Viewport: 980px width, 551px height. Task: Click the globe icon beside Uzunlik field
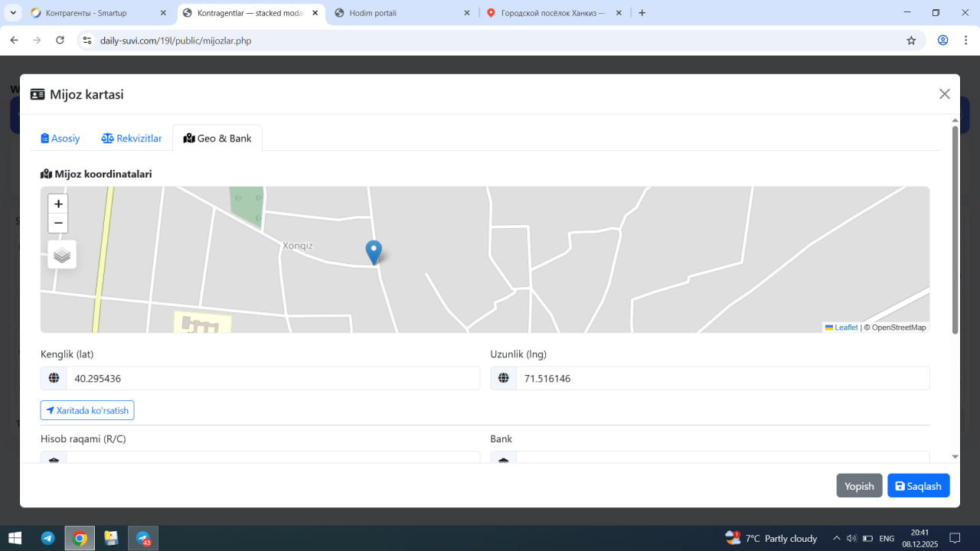pos(503,378)
